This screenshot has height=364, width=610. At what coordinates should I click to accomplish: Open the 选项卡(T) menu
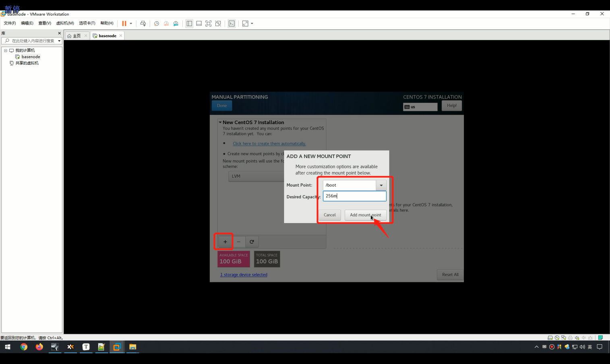coord(87,23)
